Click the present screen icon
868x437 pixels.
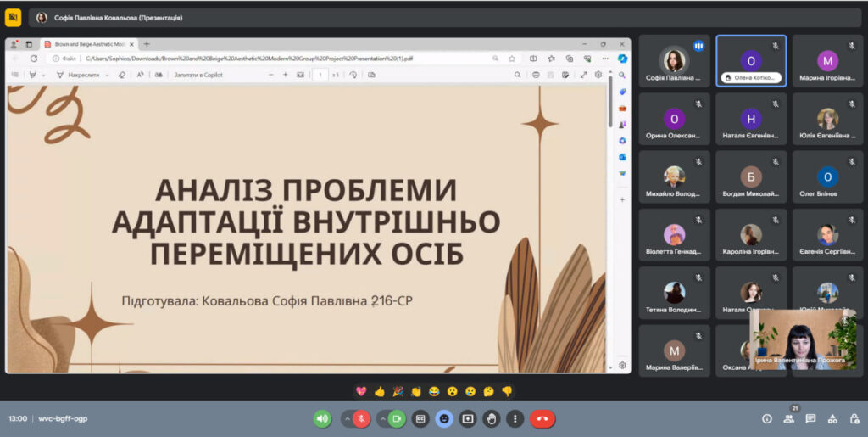click(468, 418)
